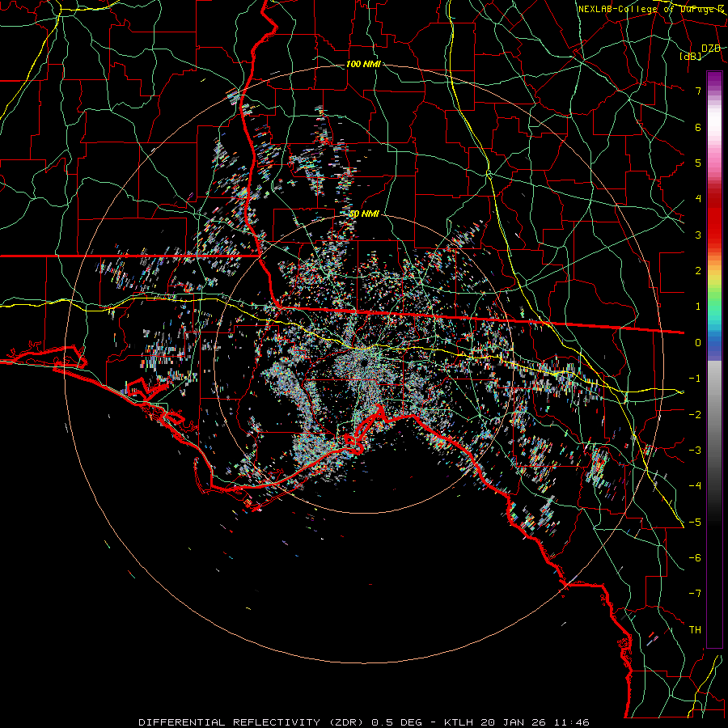This screenshot has width=728, height=728.
Task: Click the 5 dB label on color scale
Action: tap(698, 163)
